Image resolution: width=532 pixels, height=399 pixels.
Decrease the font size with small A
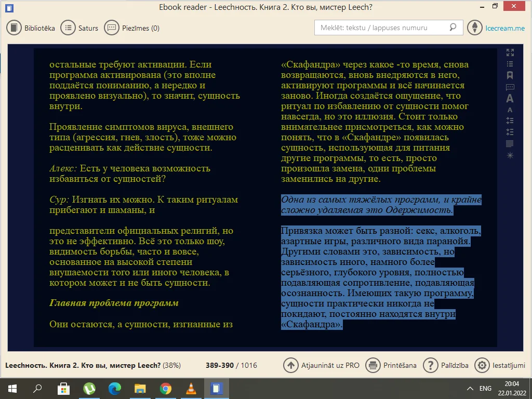(x=510, y=110)
